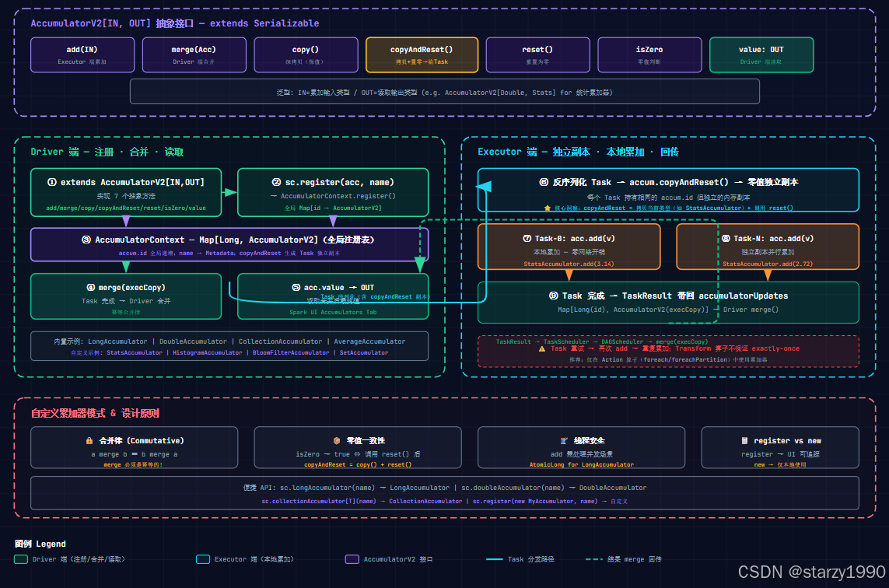Click the CollectionAccumulator entry in the examples row

[x=280, y=341]
